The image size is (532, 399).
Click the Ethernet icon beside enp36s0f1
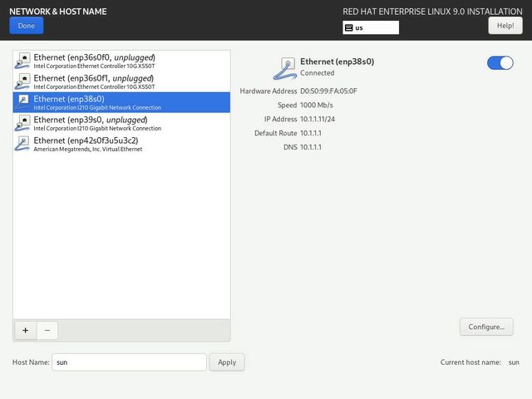click(x=22, y=81)
